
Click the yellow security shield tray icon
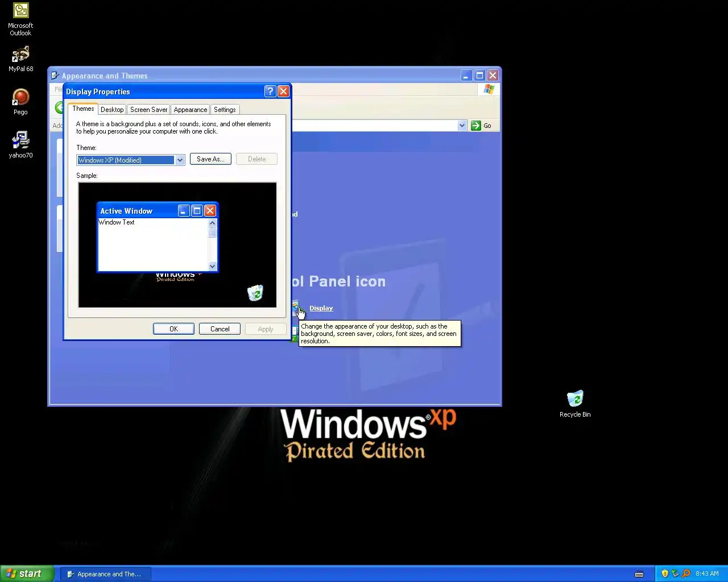(x=664, y=573)
